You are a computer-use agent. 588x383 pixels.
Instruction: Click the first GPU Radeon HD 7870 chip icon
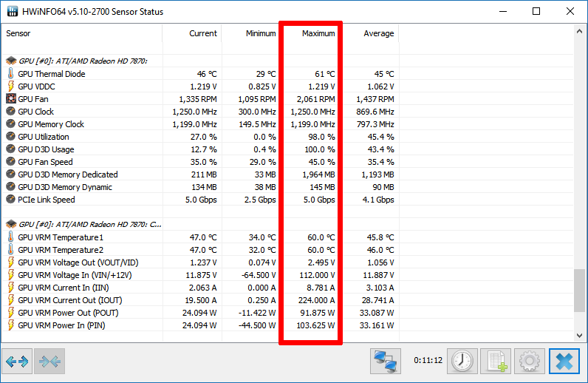click(x=11, y=61)
